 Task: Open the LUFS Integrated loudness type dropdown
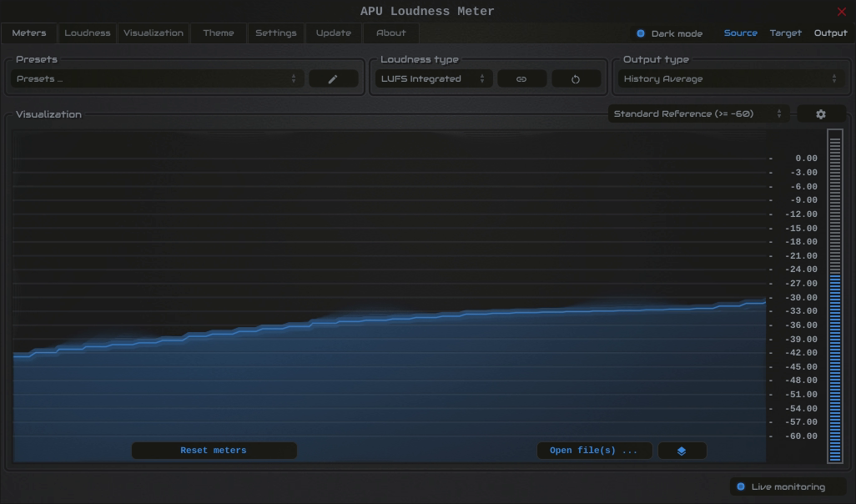coord(434,78)
